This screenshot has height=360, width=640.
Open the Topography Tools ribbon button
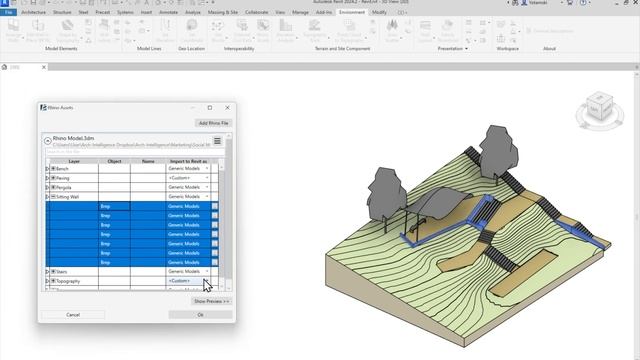tap(314, 31)
